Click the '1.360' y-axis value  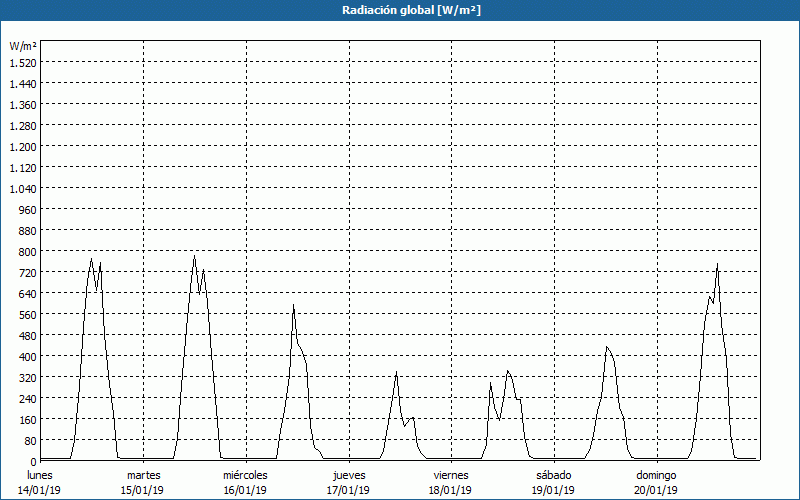(23, 105)
